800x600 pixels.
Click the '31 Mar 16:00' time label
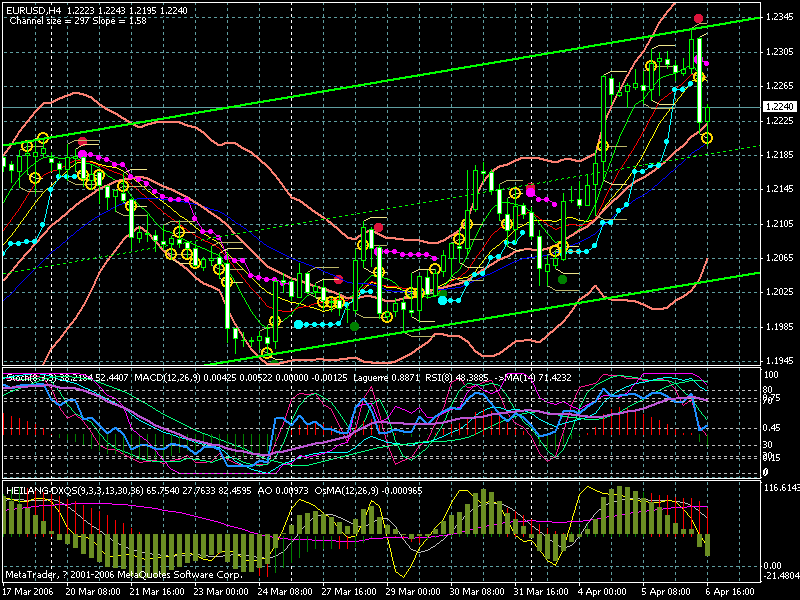click(x=541, y=592)
